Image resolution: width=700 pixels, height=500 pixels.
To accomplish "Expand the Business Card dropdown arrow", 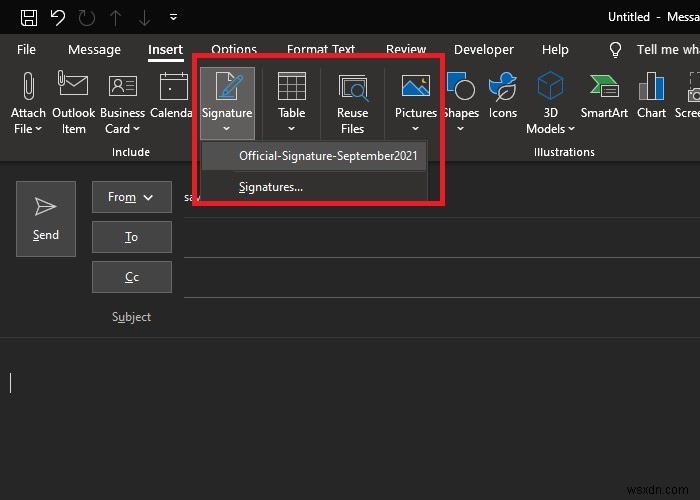I will click(137, 129).
